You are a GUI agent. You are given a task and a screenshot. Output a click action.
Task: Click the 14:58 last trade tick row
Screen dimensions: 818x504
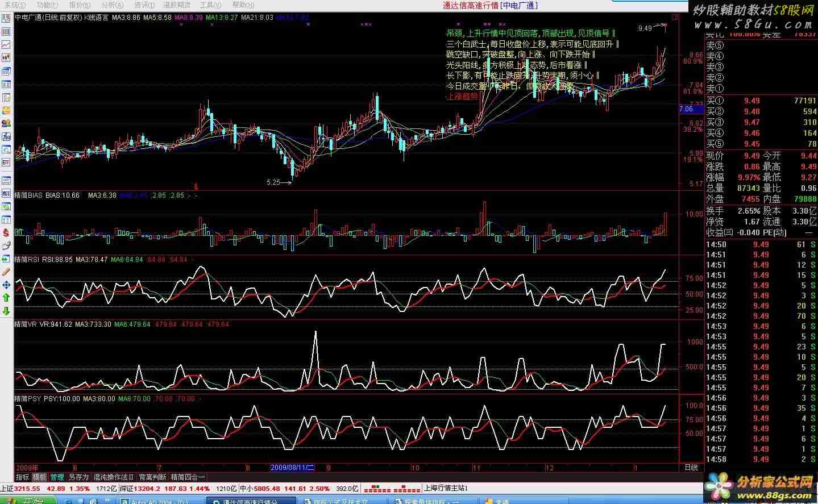761,459
